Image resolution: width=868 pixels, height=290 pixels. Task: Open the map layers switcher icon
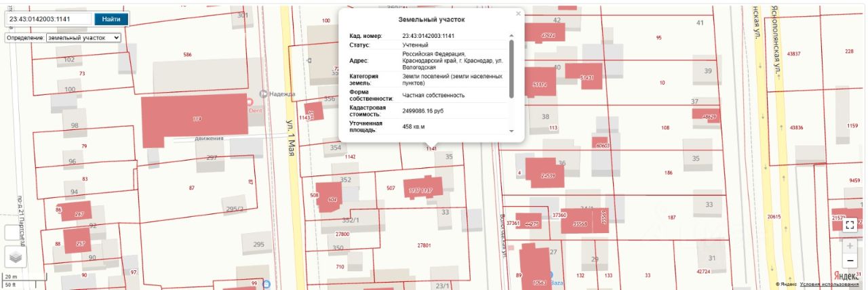[x=16, y=257]
